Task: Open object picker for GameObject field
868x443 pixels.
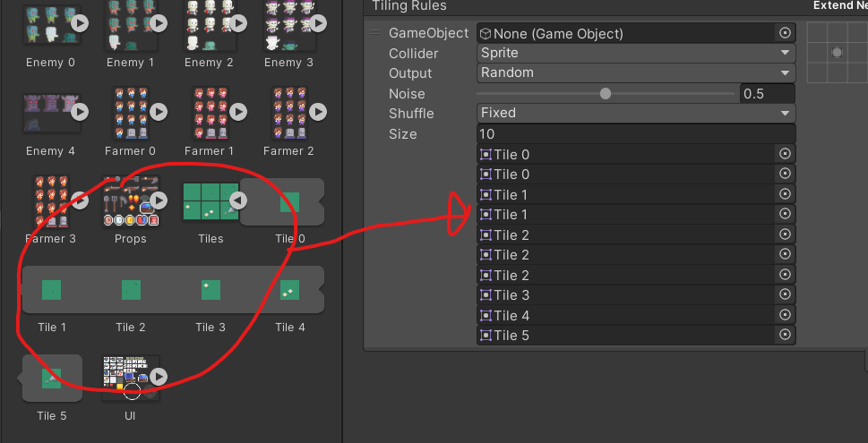Action: click(785, 33)
